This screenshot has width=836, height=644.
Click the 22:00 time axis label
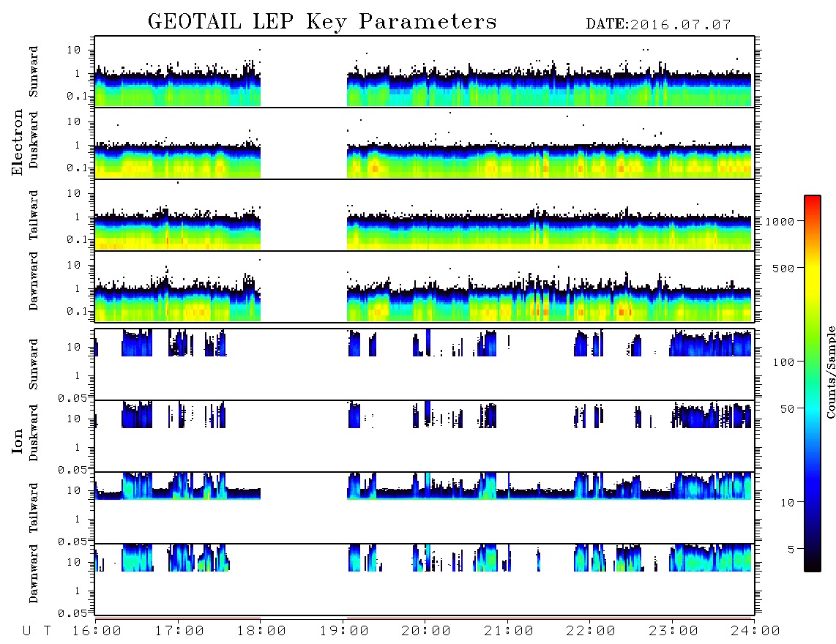pos(591,631)
